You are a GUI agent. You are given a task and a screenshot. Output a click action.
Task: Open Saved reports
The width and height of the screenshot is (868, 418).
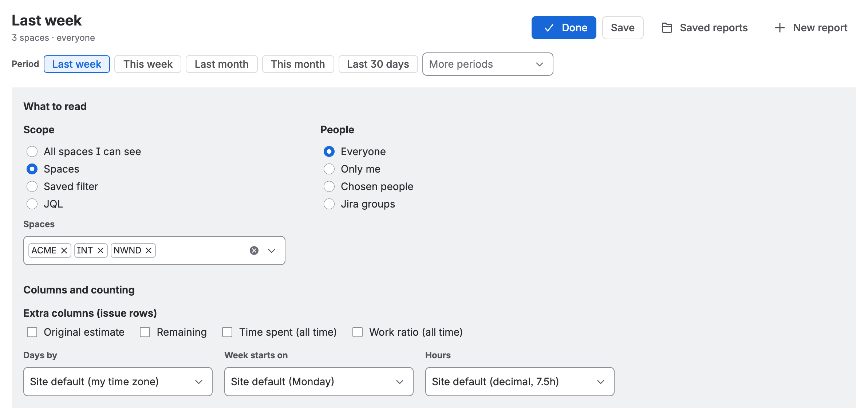705,28
